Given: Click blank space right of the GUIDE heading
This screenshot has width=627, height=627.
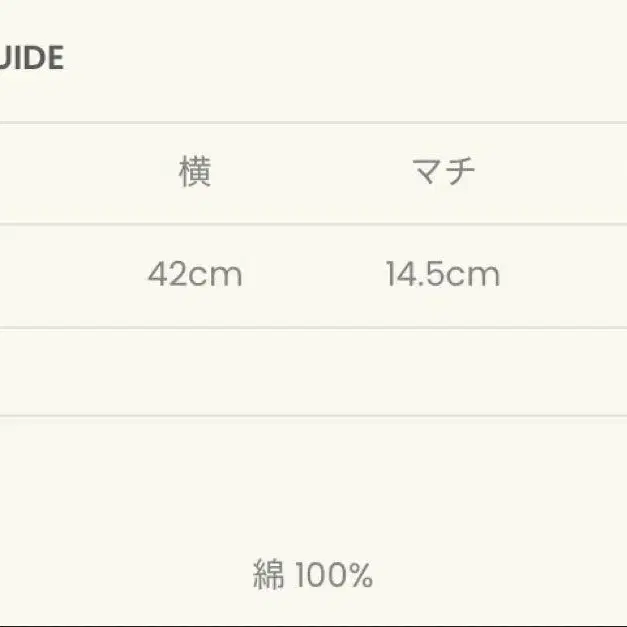Looking at the screenshot, I should tap(340, 59).
